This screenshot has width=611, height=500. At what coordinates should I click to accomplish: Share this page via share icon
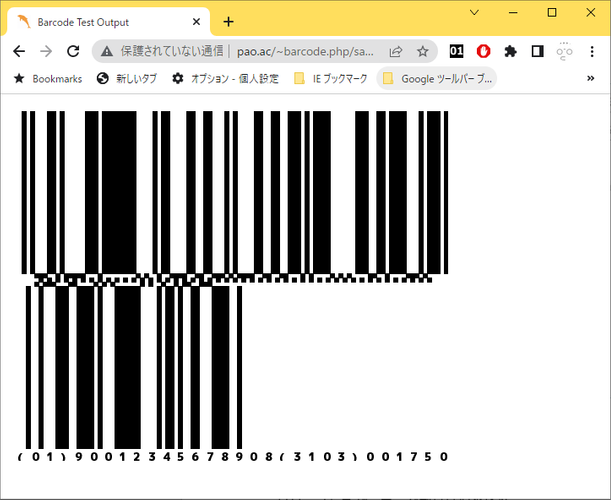[x=396, y=51]
